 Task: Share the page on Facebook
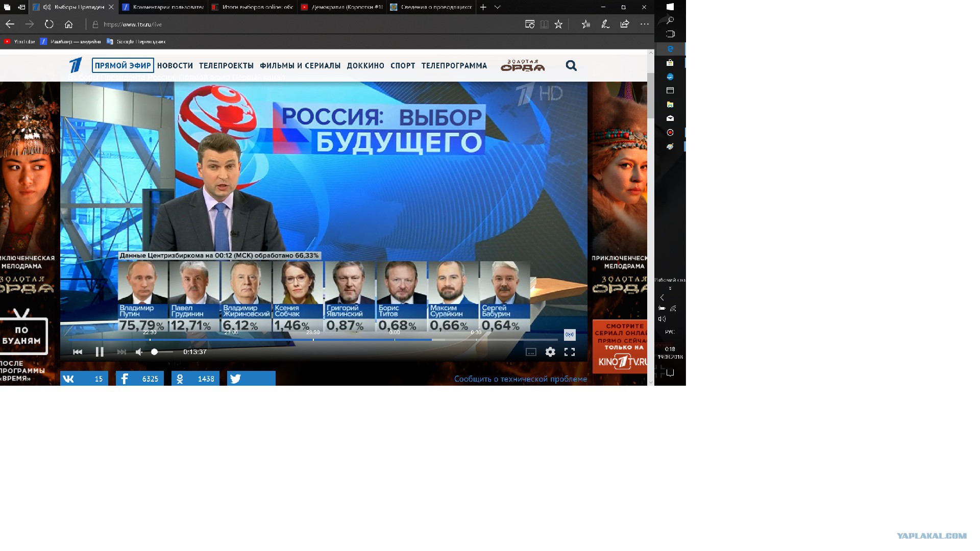click(x=140, y=379)
